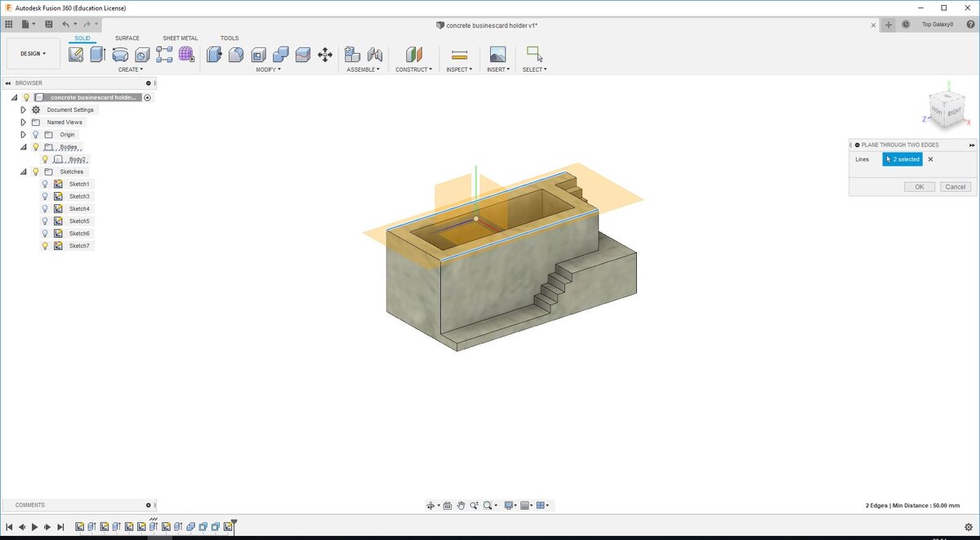Toggle visibility of the Origin folder

point(35,135)
